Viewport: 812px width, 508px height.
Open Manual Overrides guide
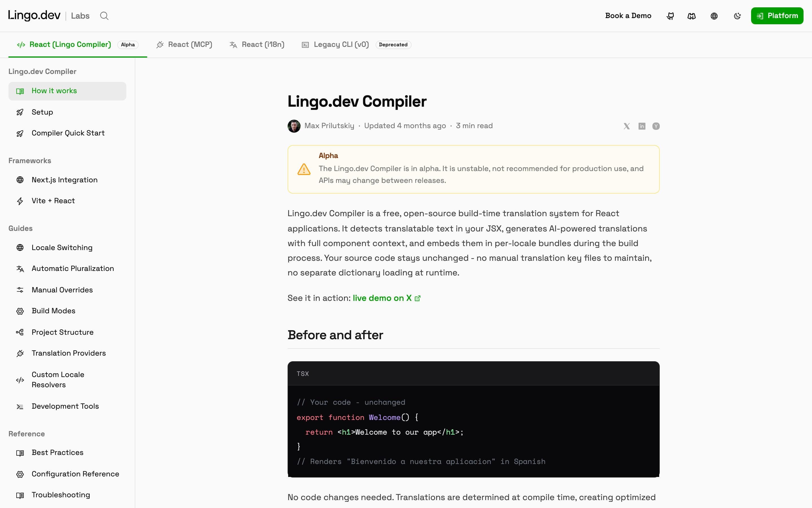tap(67, 290)
